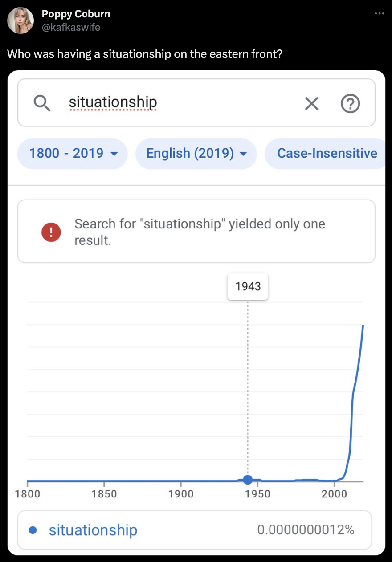This screenshot has height=562, width=392.
Task: Clear the search with X icon
Action: pos(311,104)
